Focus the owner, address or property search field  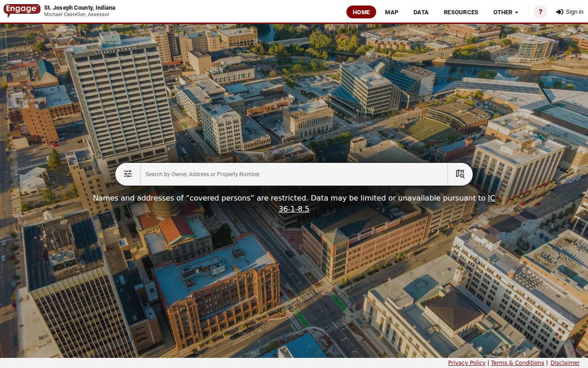[x=294, y=174]
